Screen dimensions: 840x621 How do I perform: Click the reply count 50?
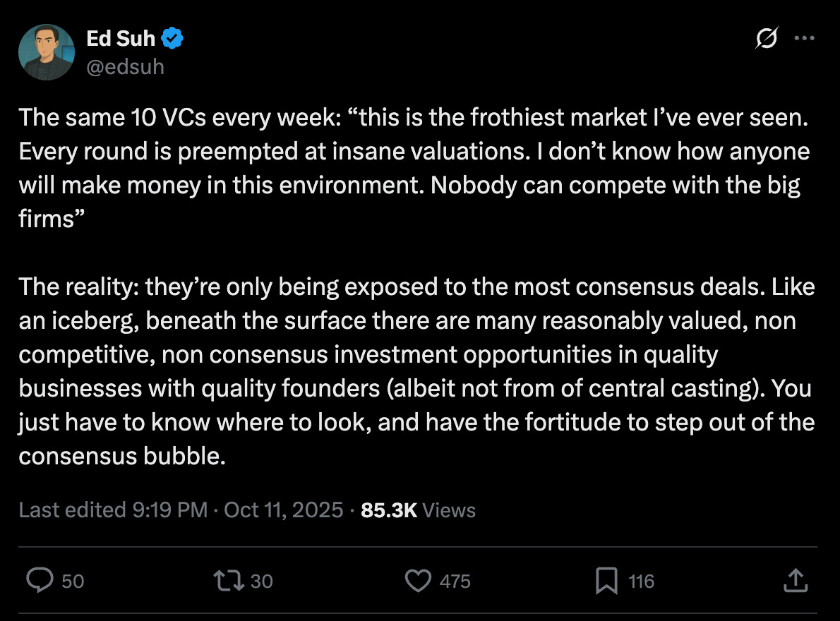pos(73,581)
